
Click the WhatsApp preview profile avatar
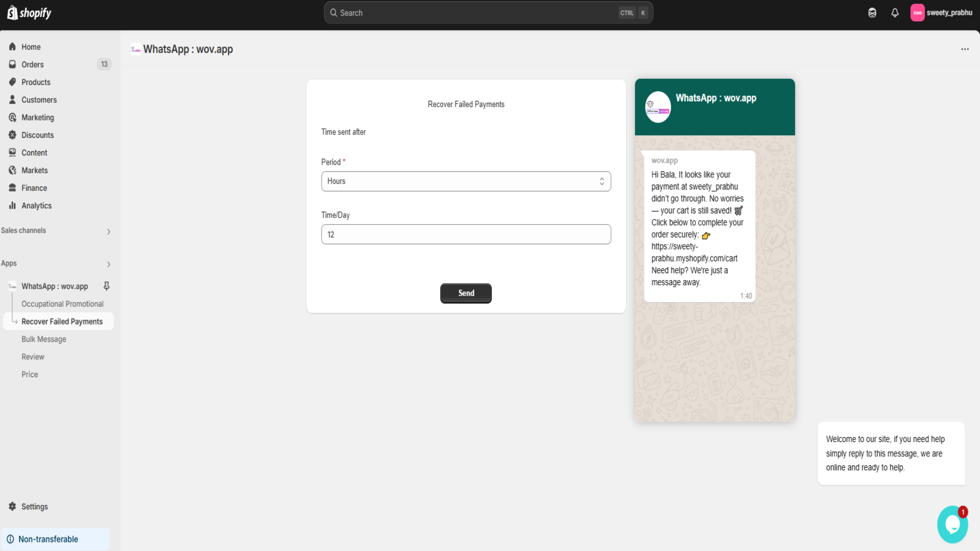pyautogui.click(x=658, y=107)
